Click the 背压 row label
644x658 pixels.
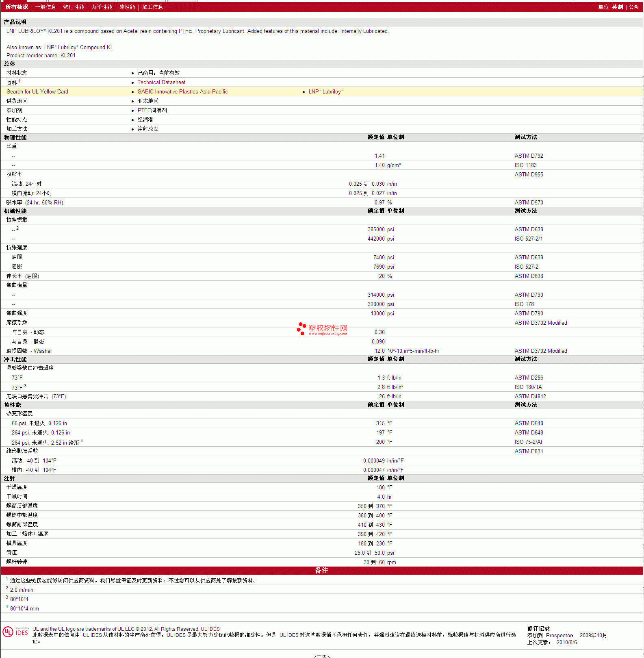tap(11, 553)
